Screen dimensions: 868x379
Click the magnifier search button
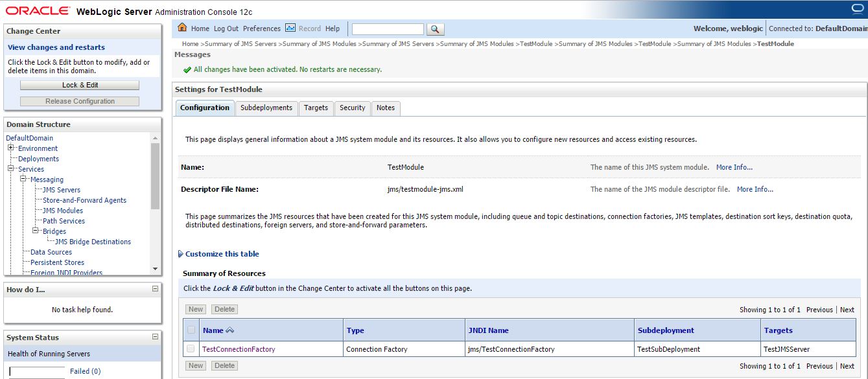click(436, 29)
